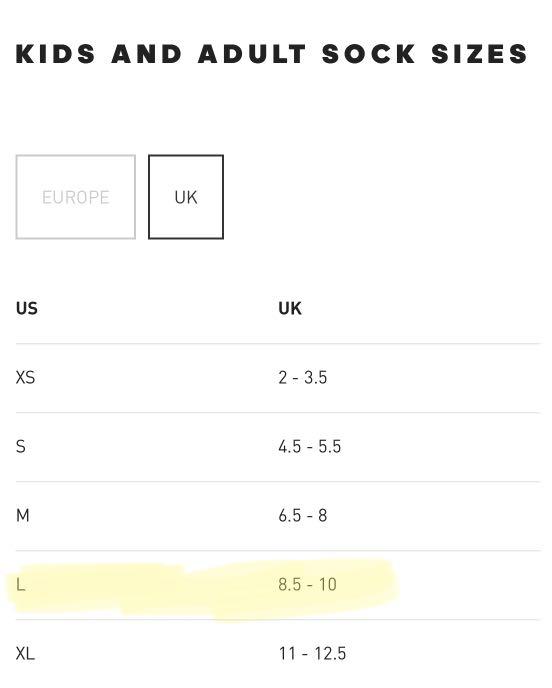Click the word ADULT in the title
The height and width of the screenshot is (688, 552).
click(x=252, y=54)
